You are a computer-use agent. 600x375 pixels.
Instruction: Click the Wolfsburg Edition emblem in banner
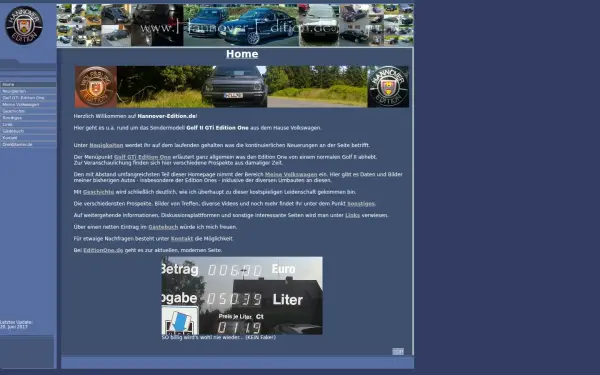[x=96, y=87]
